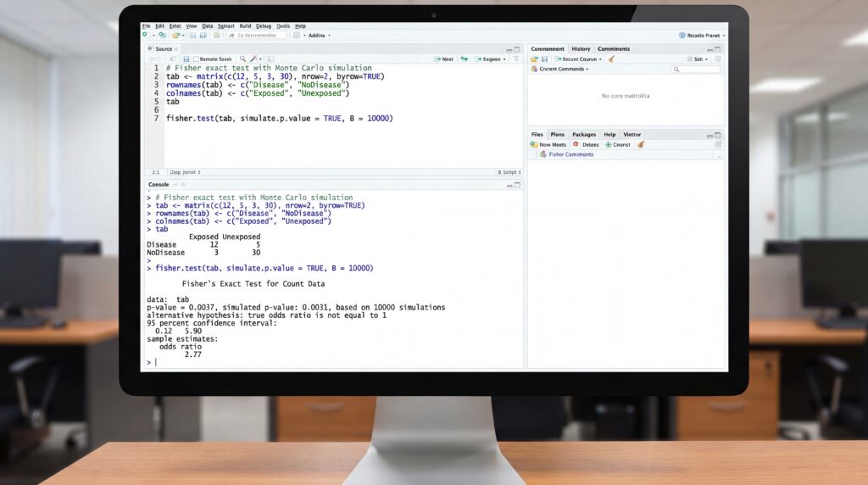This screenshot has width=868, height=485.
Task: Open the Fisher Comimonts file link
Action: (570, 154)
